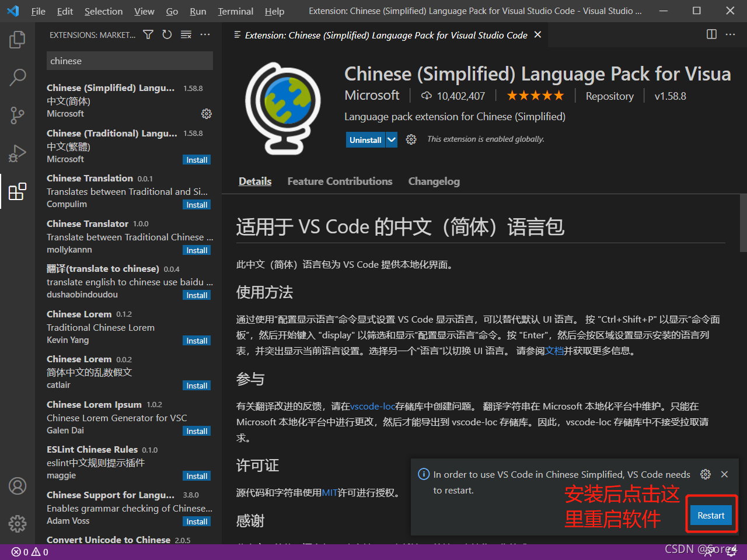The image size is (747, 560).
Task: Switch to the Feature Contributions tab
Action: [340, 181]
